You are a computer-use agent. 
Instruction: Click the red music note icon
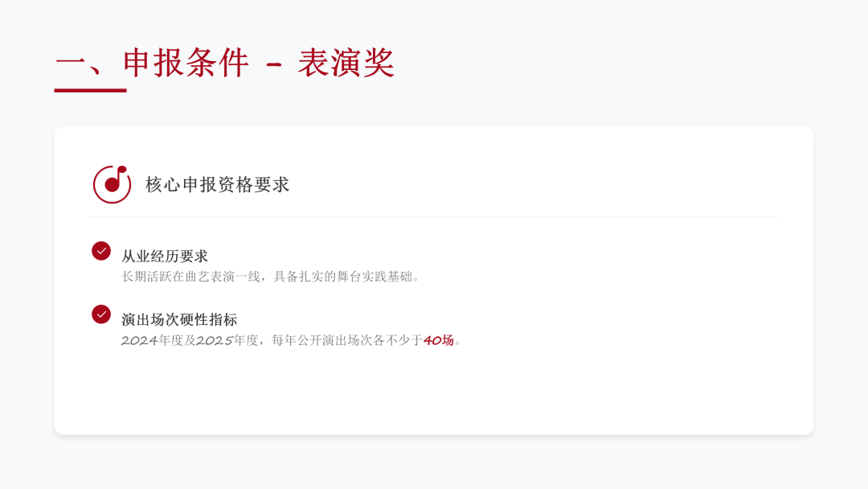112,184
